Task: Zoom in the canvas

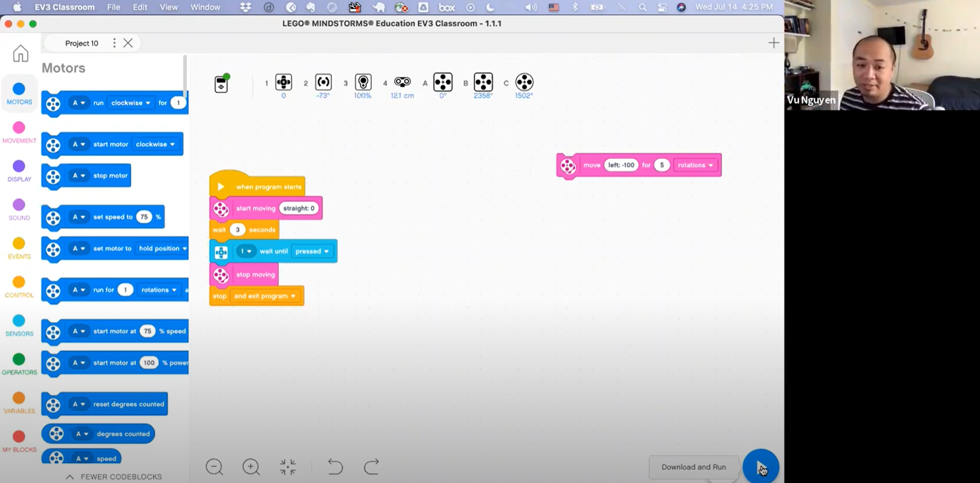Action: point(251,466)
